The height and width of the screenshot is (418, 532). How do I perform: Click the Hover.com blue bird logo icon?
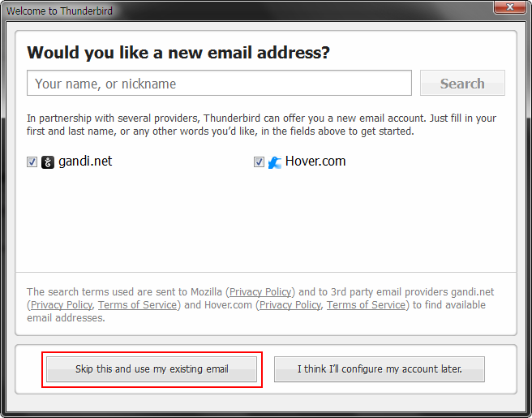(x=275, y=162)
